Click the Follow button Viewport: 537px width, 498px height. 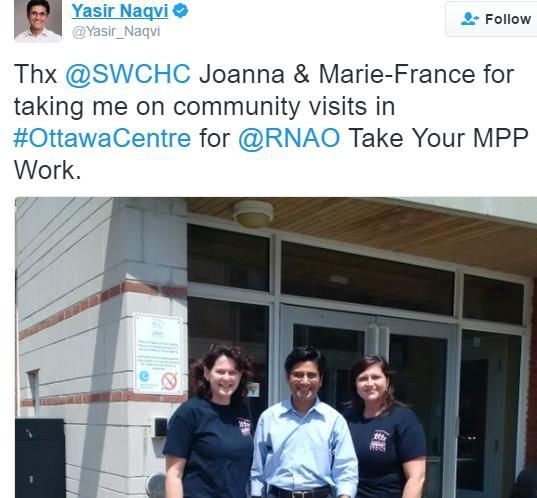pyautogui.click(x=491, y=19)
